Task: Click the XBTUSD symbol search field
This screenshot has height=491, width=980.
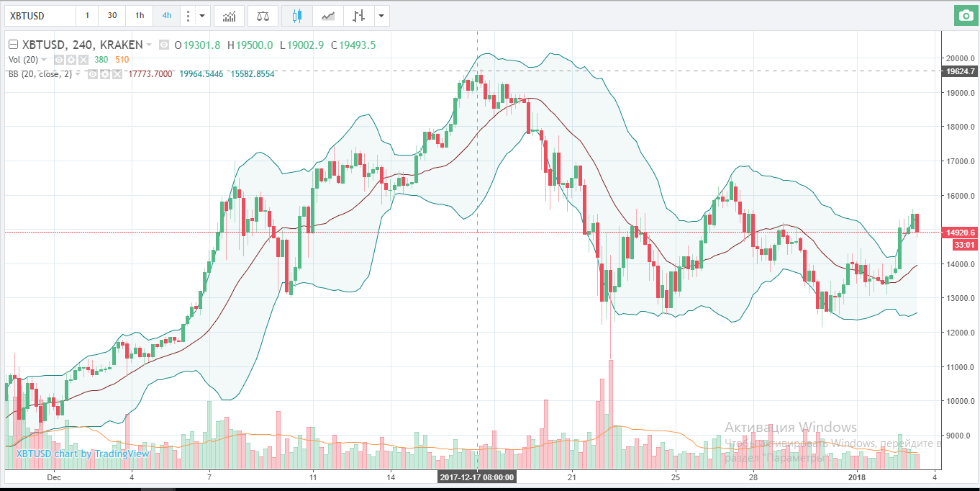Action: (39, 15)
